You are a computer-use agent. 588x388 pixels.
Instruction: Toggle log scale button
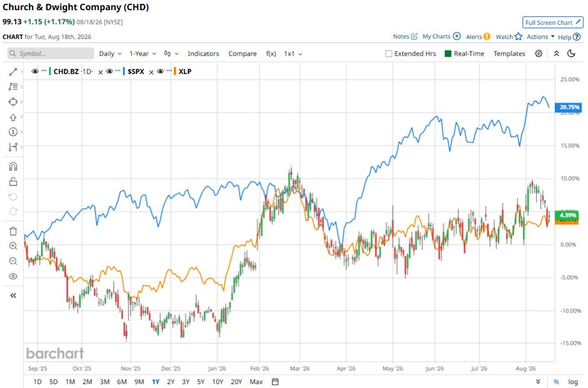coord(573,382)
